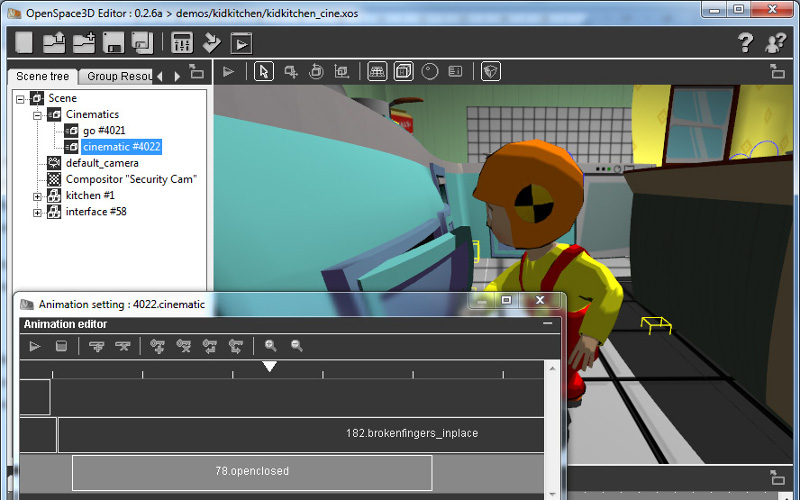The image size is (800, 500).
Task: Switch to the Group Resources tab
Action: tap(116, 76)
